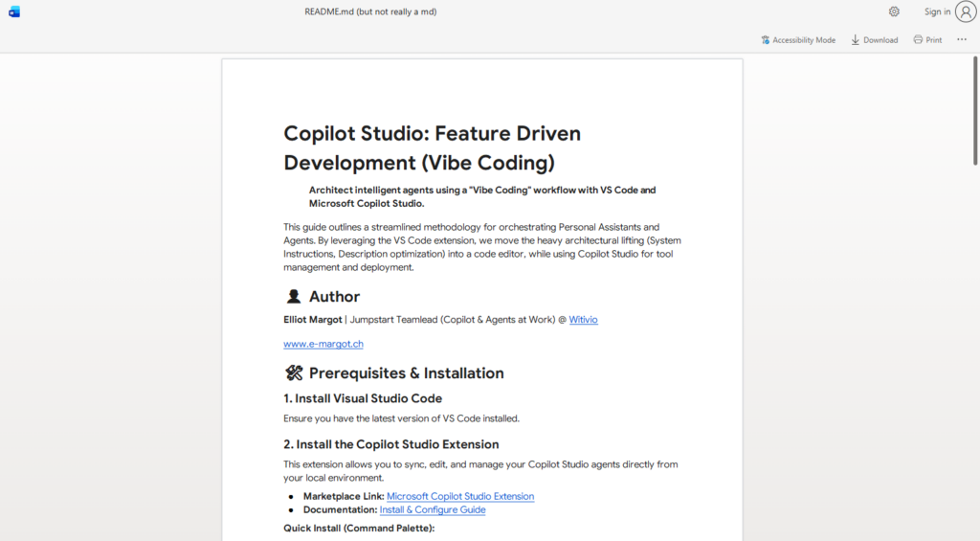Click the Print printer icon
The width and height of the screenshot is (980, 541).
point(918,40)
